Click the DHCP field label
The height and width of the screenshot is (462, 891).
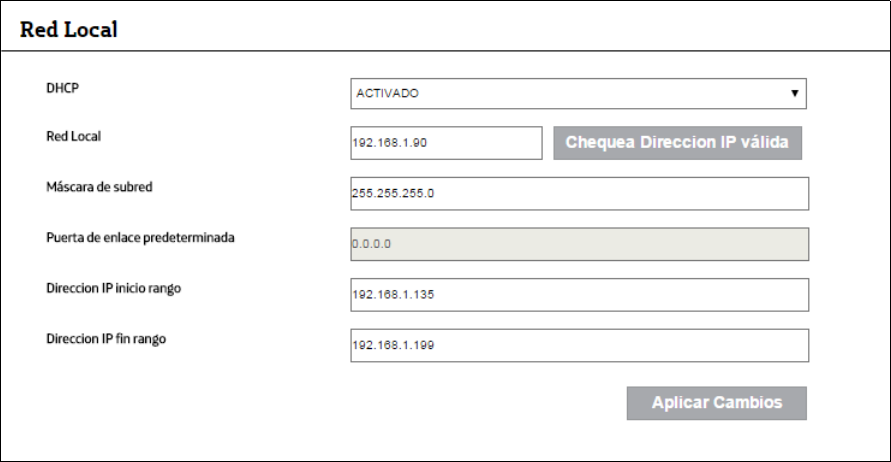coord(61,88)
